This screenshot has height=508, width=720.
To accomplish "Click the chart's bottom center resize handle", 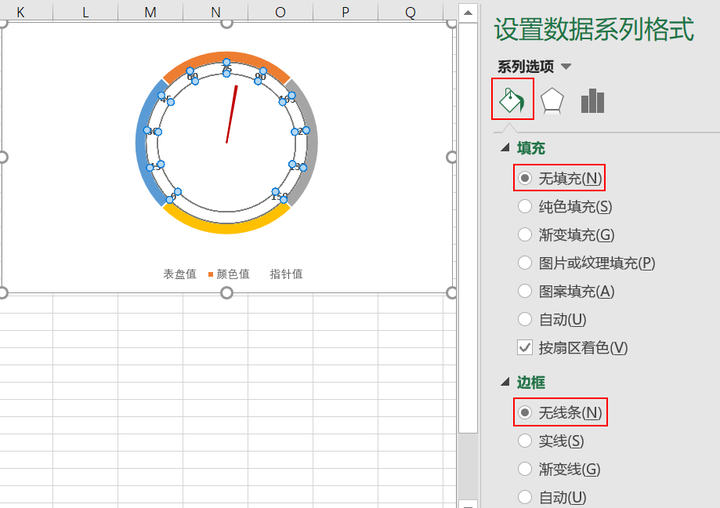I will click(x=226, y=293).
